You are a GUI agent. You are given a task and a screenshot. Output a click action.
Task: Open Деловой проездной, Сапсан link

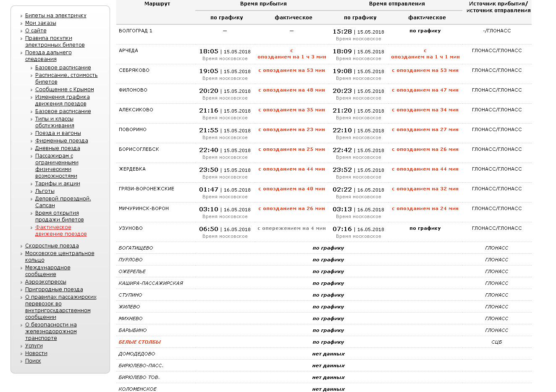[x=63, y=202]
